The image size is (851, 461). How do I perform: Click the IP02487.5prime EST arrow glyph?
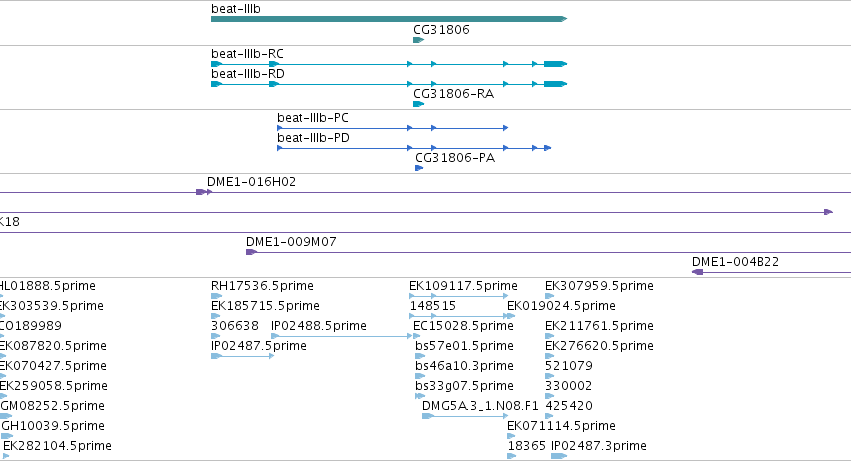pos(243,356)
